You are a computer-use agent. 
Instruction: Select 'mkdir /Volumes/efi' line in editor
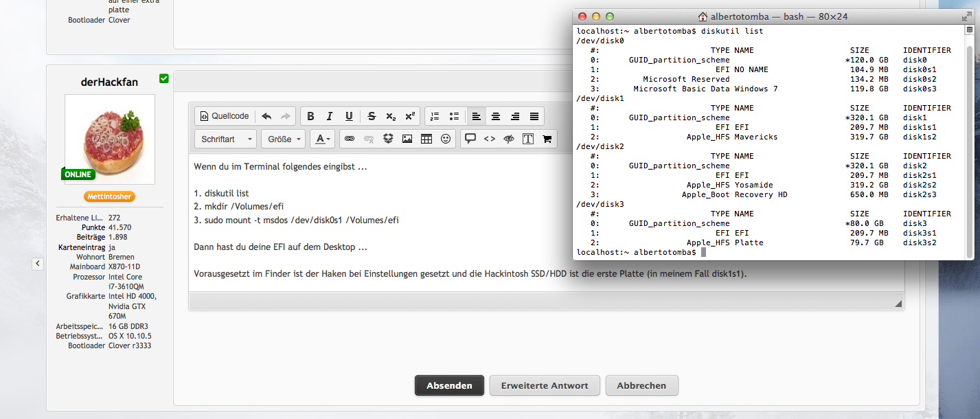click(239, 207)
